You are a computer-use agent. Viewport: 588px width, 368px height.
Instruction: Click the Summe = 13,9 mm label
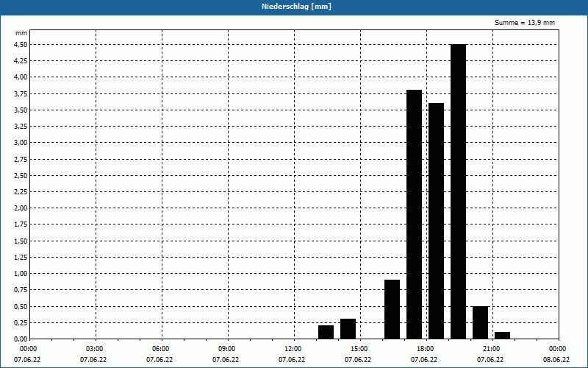coord(525,23)
